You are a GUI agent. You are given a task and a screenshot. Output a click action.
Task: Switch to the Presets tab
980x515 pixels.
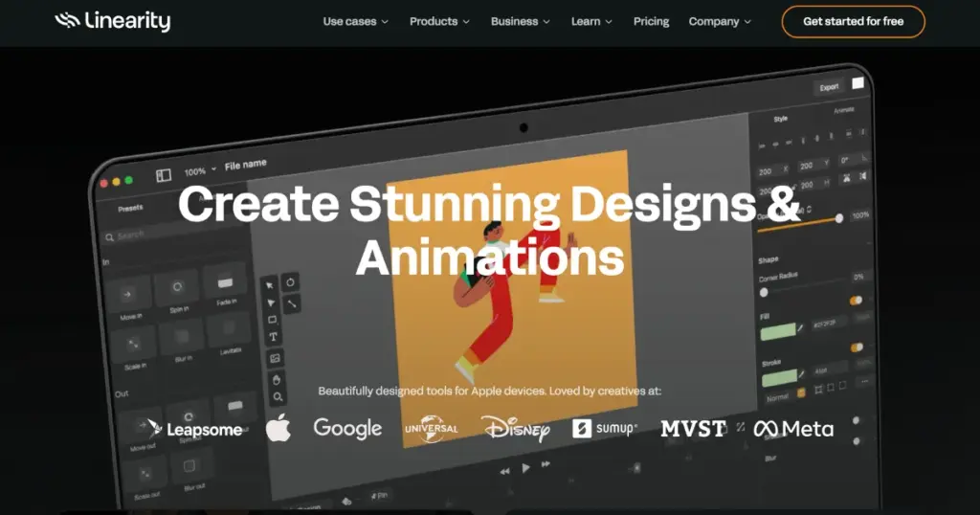tap(130, 208)
